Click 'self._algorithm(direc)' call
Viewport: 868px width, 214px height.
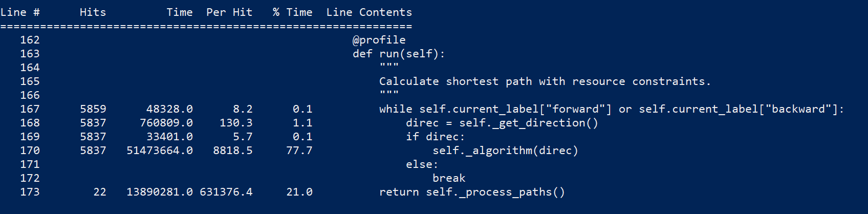pos(505,151)
